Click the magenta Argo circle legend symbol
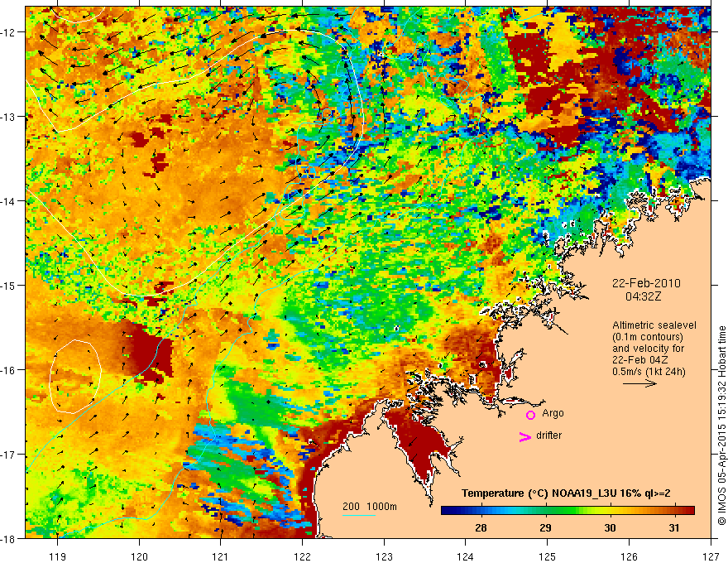 530,415
